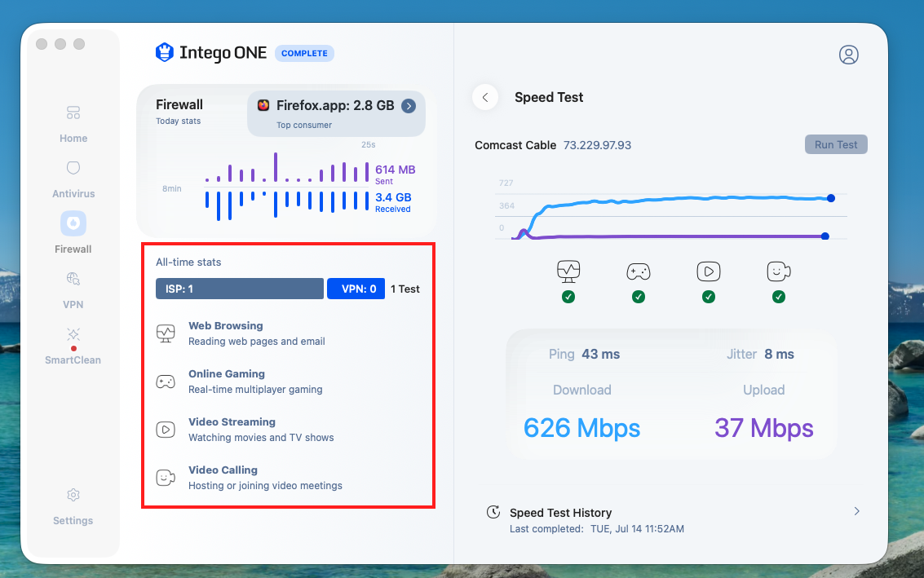The width and height of the screenshot is (924, 578).
Task: Click Last completed TUE, Jul 14 11:52AM
Action: pyautogui.click(x=596, y=529)
